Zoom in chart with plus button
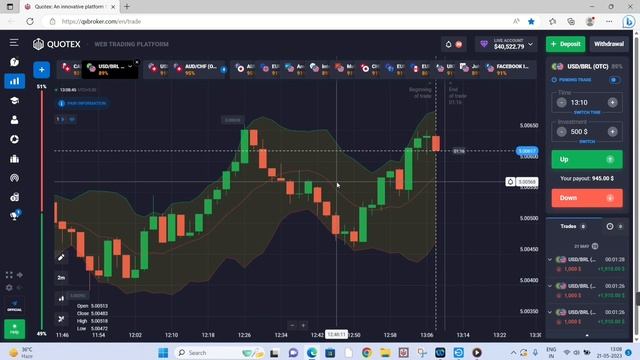The image size is (640, 360). click(303, 325)
